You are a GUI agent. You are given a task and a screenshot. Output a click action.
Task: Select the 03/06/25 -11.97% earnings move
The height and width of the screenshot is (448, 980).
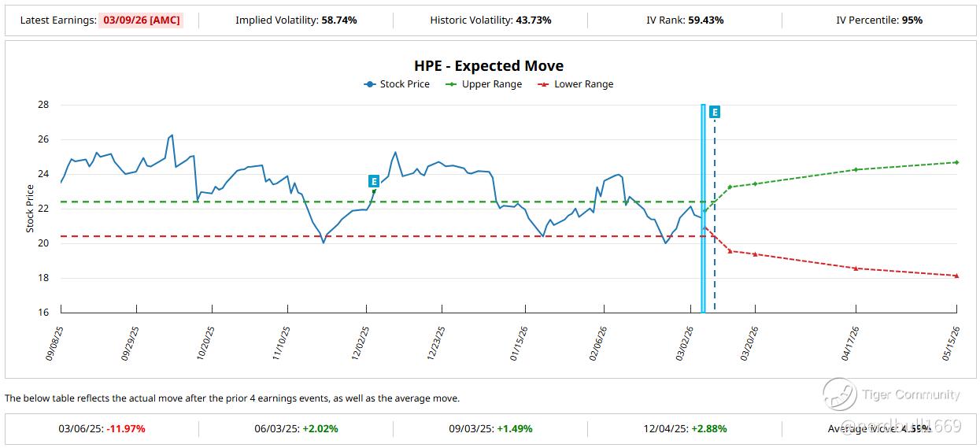coord(102,429)
